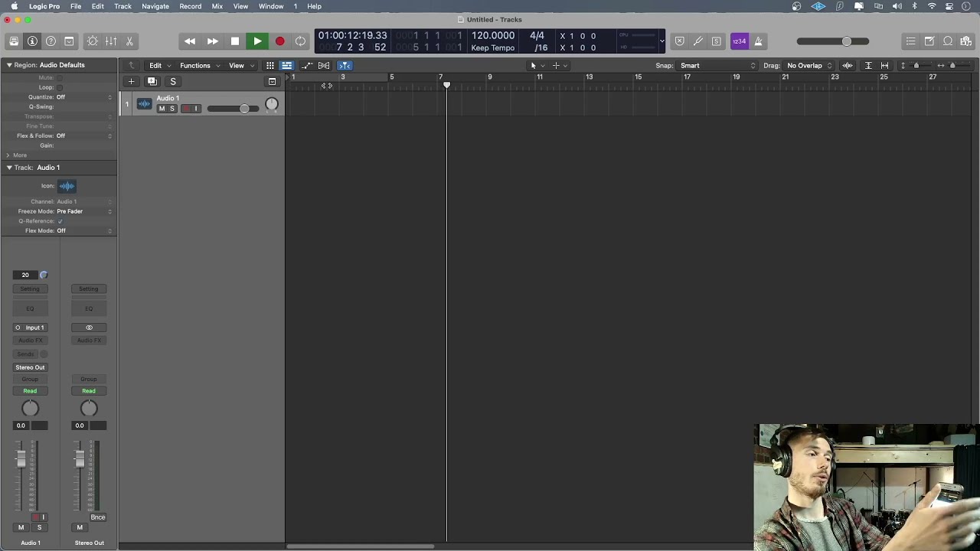
Task: Toggle the waveform zoom button
Action: [x=848, y=66]
